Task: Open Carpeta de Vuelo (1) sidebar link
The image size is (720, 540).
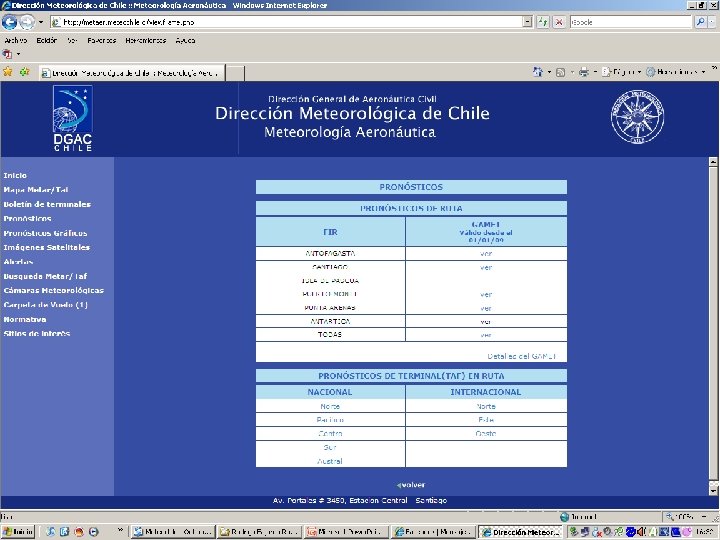Action: [45, 305]
